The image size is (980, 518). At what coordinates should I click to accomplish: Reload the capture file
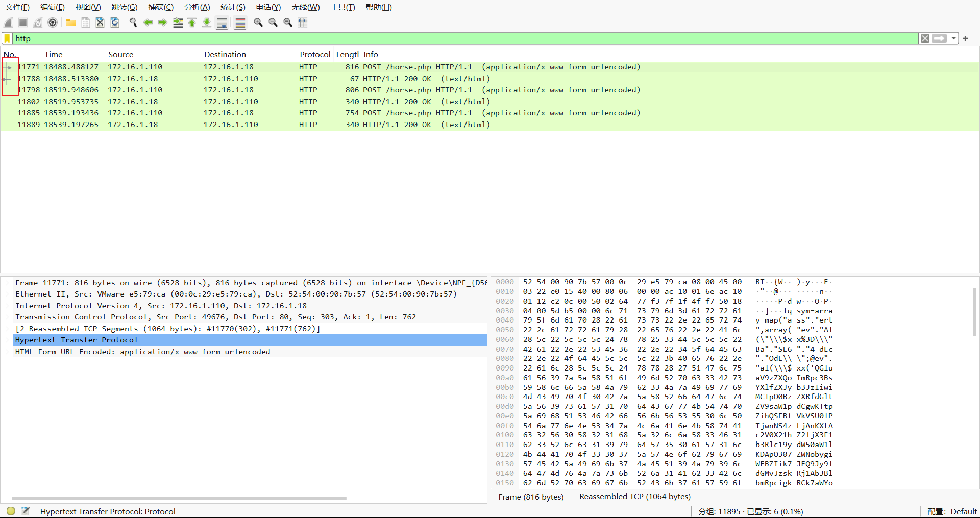[x=115, y=22]
